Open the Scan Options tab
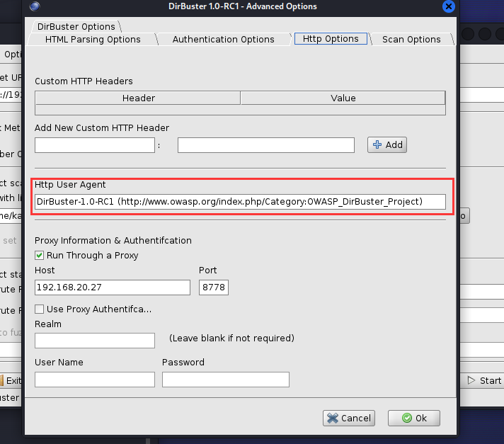The width and height of the screenshot is (504, 444). pos(411,39)
